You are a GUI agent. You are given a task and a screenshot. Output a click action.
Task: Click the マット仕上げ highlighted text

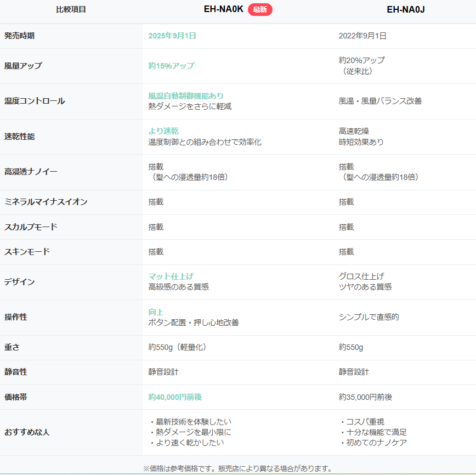171,276
